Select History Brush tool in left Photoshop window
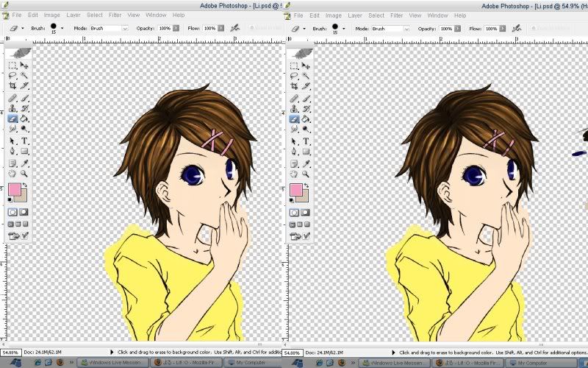 click(24, 108)
